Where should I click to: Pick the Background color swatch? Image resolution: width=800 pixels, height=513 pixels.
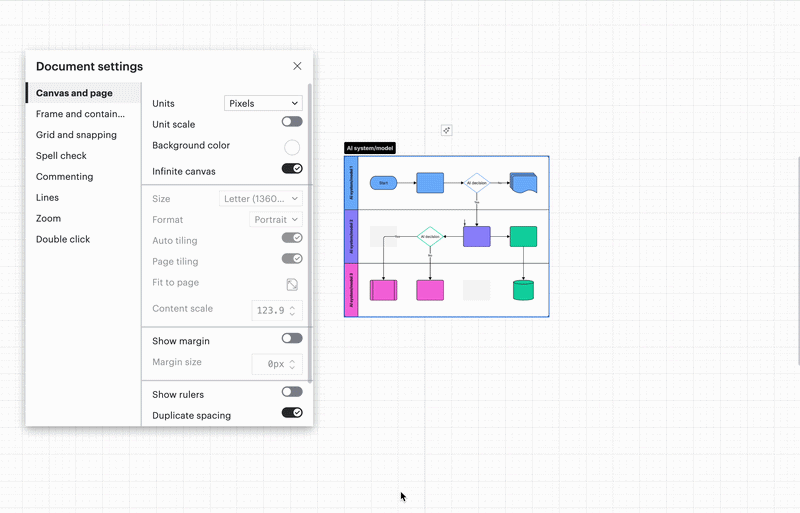click(292, 148)
